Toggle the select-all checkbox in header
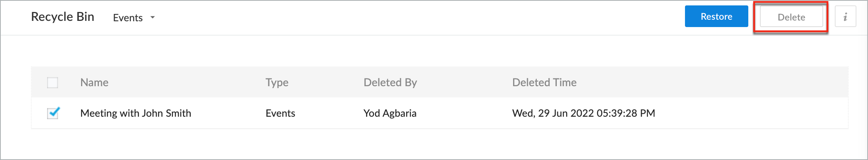The width and height of the screenshot is (868, 160). [x=53, y=82]
